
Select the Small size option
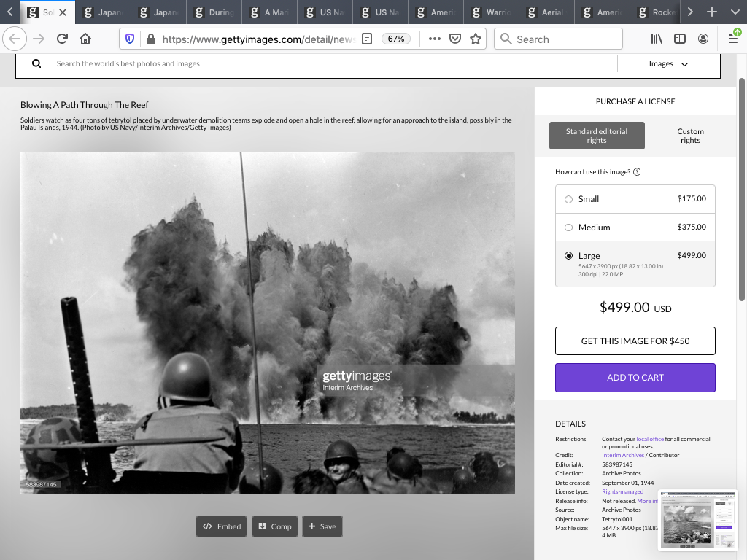click(x=569, y=199)
